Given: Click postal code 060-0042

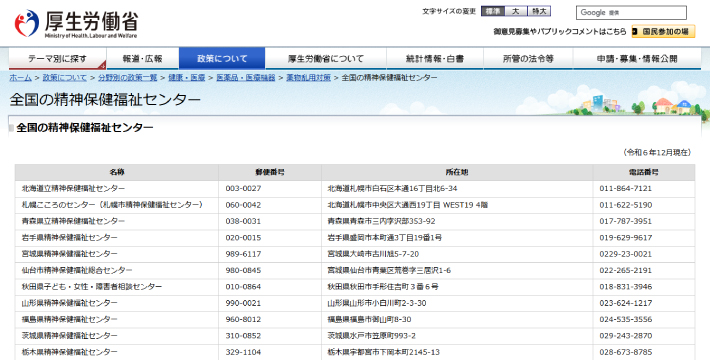Looking at the screenshot, I should 243,205.
